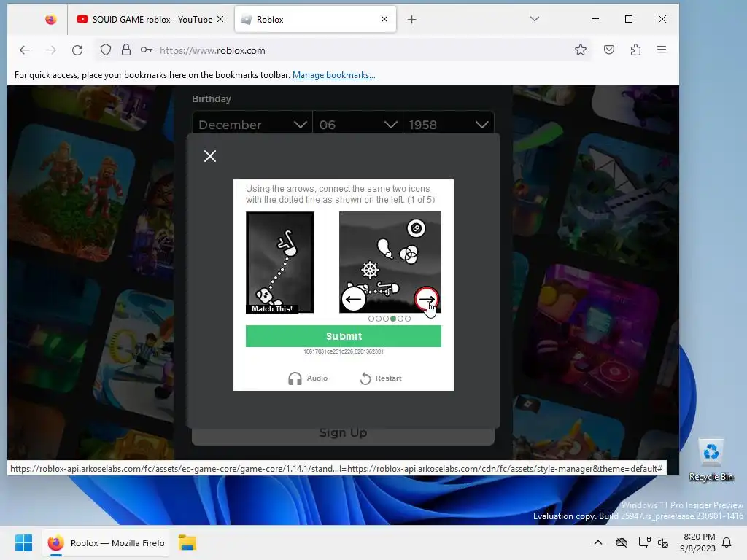747x560 pixels.
Task: Restart the captcha challenge
Action: coord(381,378)
